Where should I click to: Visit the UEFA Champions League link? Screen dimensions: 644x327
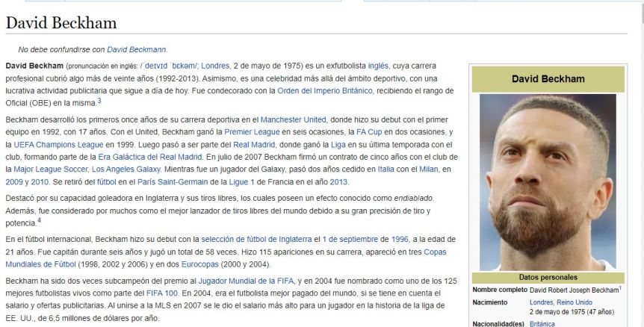pos(58,145)
